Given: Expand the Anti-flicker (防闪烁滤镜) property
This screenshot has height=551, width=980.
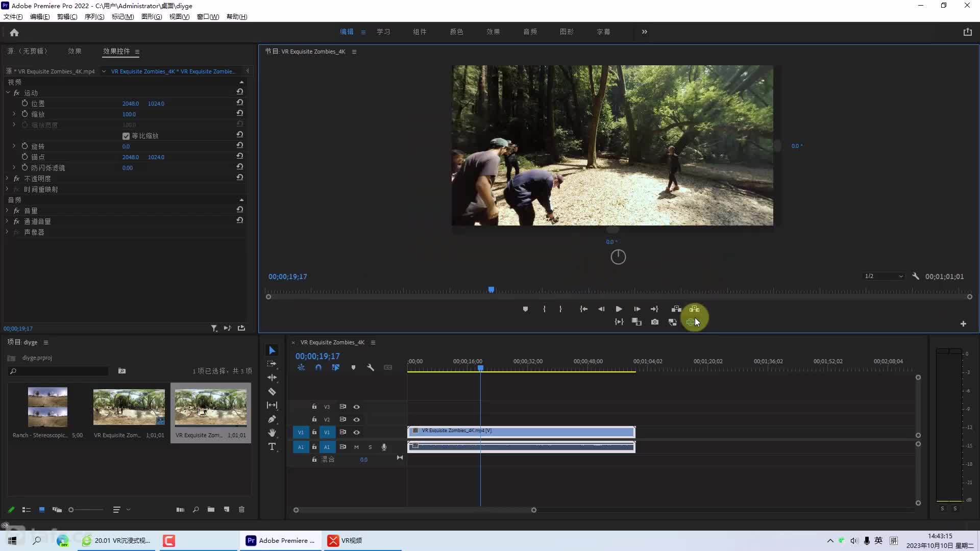Looking at the screenshot, I should pos(14,167).
